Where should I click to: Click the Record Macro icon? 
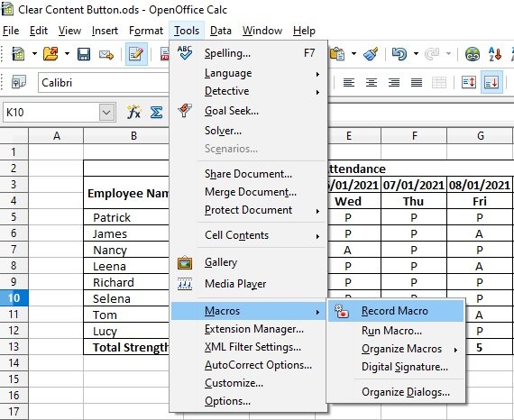[342, 311]
